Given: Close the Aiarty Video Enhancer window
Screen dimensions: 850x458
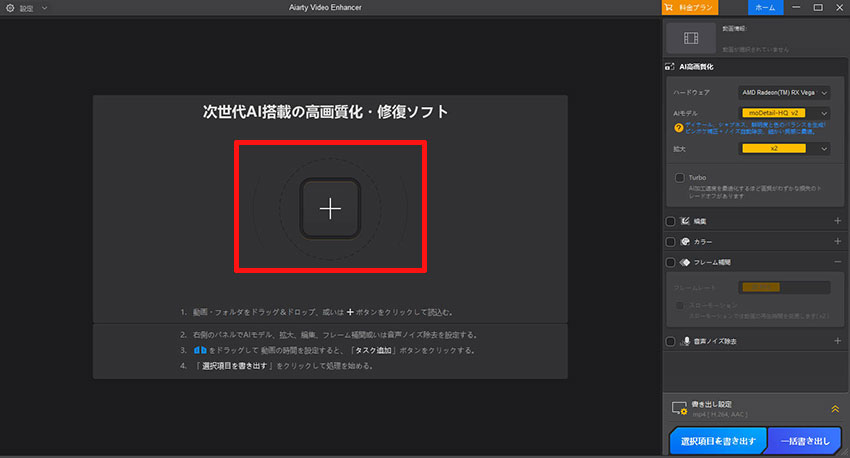Looking at the screenshot, I should (x=839, y=8).
